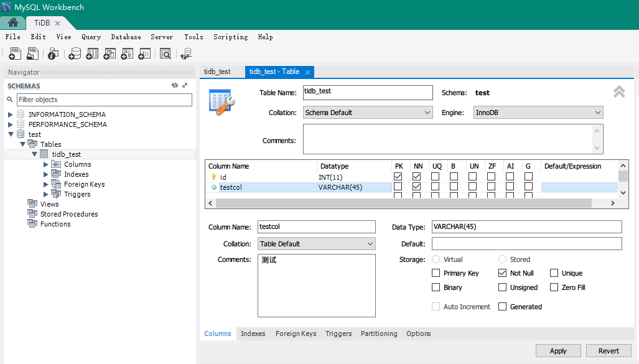Close the TiDB connection tab
This screenshot has height=364, width=639.
coord(57,23)
